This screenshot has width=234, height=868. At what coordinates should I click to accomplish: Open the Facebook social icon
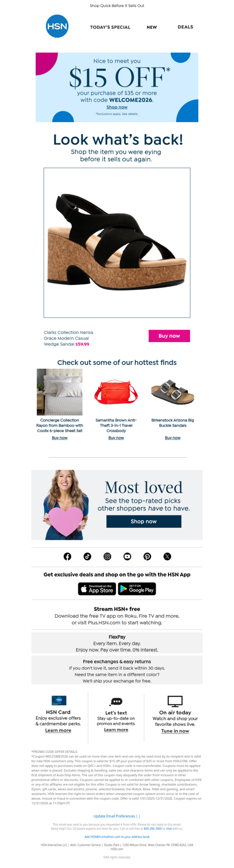point(67,556)
